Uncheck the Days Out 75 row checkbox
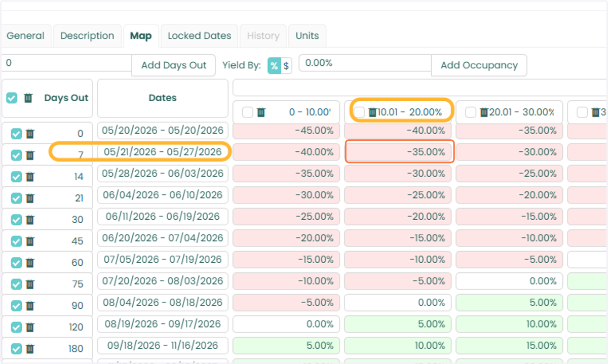This screenshot has height=364, width=608. tap(16, 284)
